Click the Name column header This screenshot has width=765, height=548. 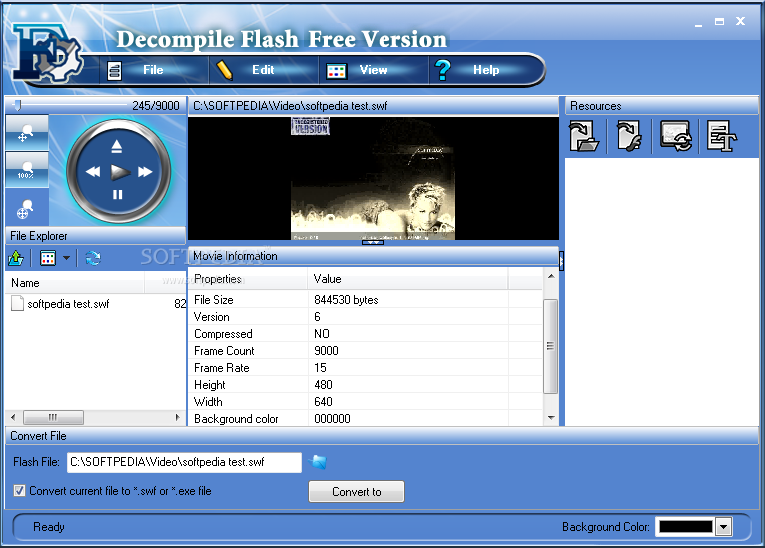tap(75, 283)
